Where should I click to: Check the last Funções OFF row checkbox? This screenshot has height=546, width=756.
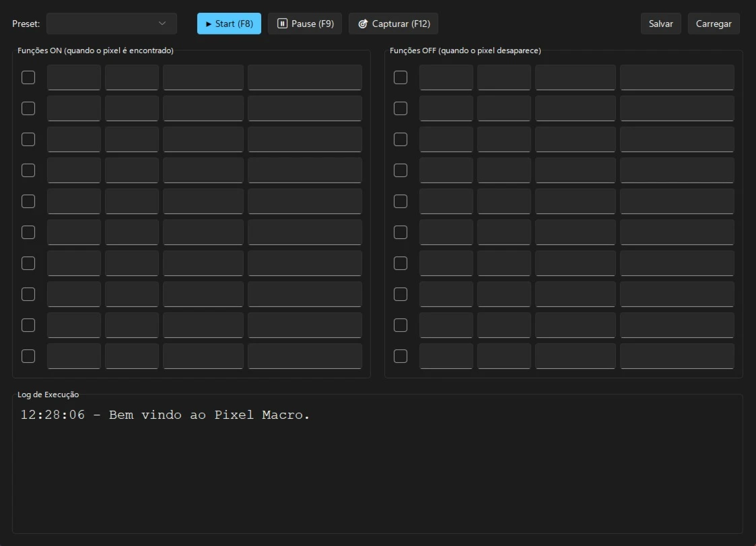[401, 356]
